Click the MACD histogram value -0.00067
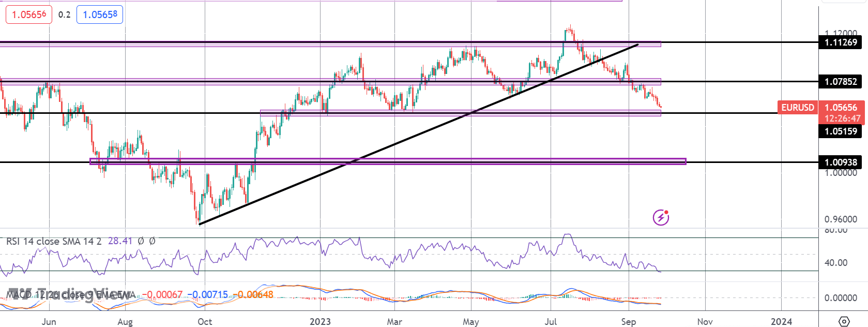The width and height of the screenshot is (868, 327). pos(162,294)
